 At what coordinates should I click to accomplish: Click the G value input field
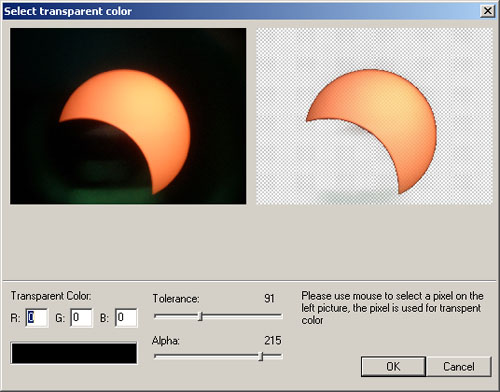81,318
